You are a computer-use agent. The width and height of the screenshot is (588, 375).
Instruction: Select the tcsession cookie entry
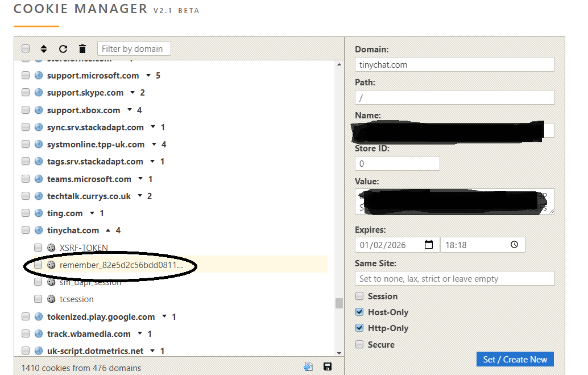77,299
